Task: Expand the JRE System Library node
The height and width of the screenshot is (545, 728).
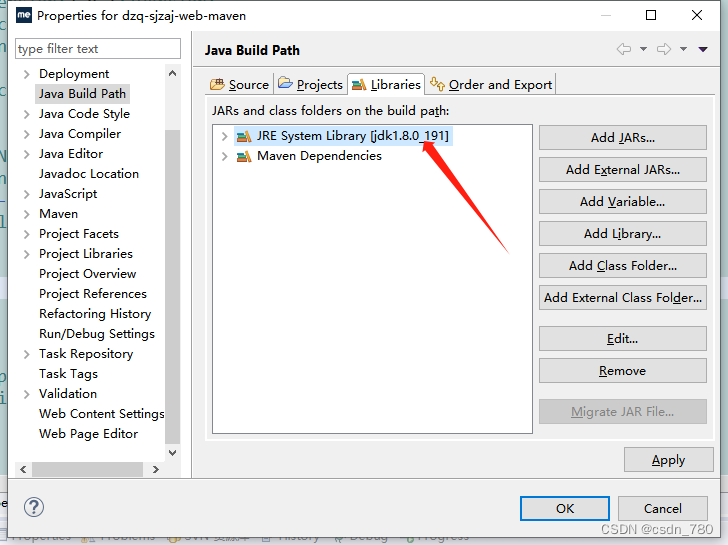Action: tap(224, 136)
